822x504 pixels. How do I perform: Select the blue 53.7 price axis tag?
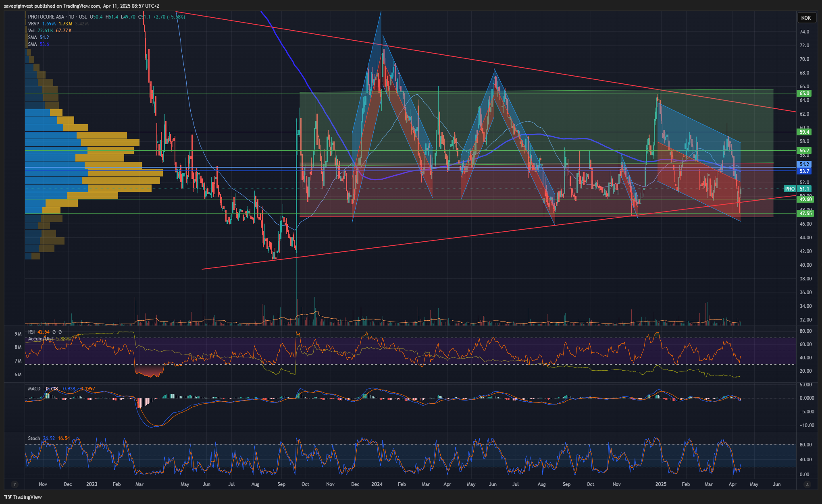(x=804, y=171)
